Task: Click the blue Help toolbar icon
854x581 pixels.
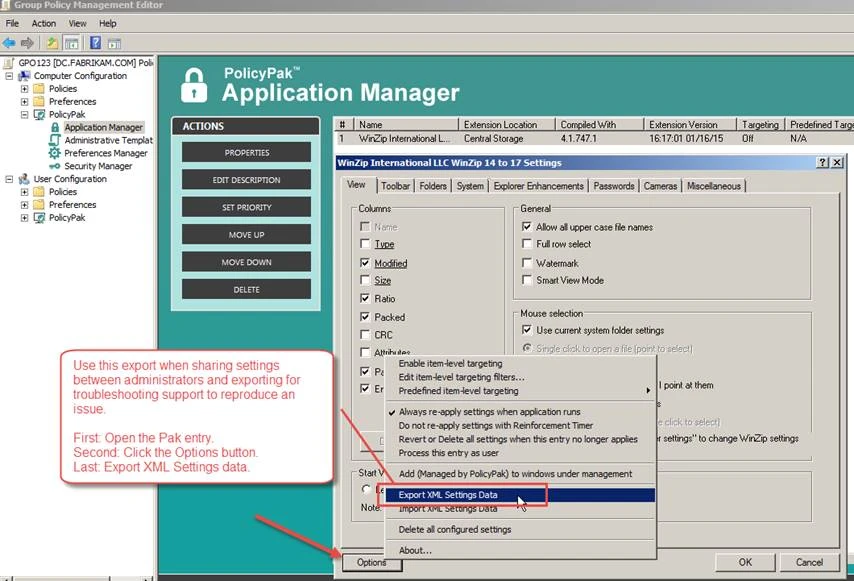Action: point(95,43)
